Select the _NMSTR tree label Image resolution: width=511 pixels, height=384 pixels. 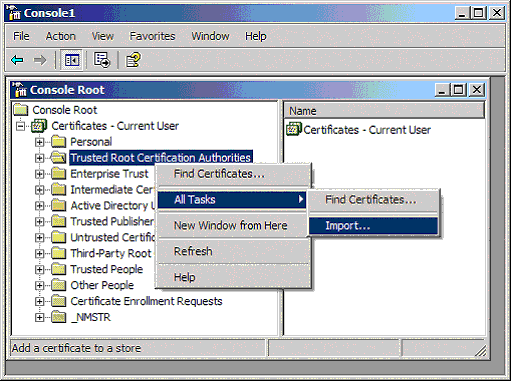point(91,317)
